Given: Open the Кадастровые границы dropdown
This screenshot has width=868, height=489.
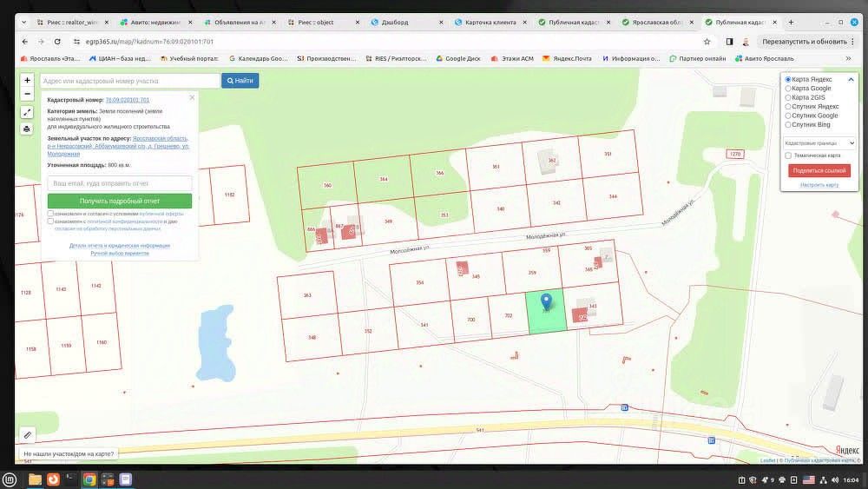Looking at the screenshot, I should tap(819, 143).
